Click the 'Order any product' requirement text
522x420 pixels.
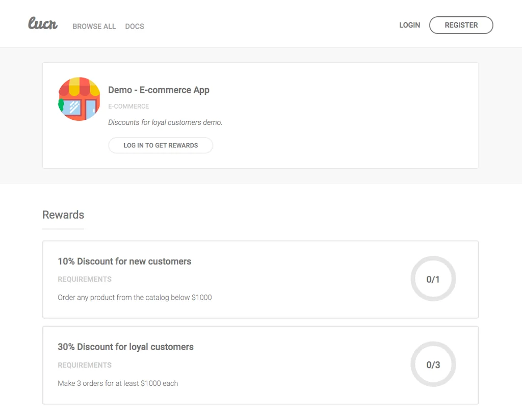coord(135,298)
